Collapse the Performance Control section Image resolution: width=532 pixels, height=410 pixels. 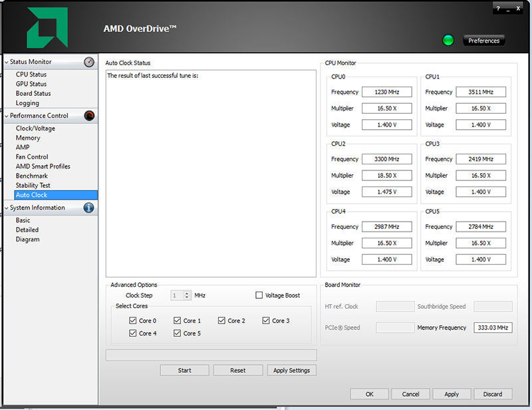[7, 116]
